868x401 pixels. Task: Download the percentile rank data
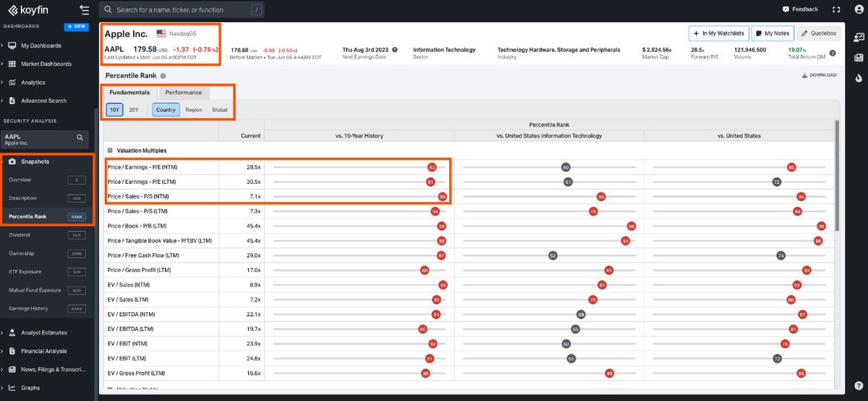tap(820, 75)
